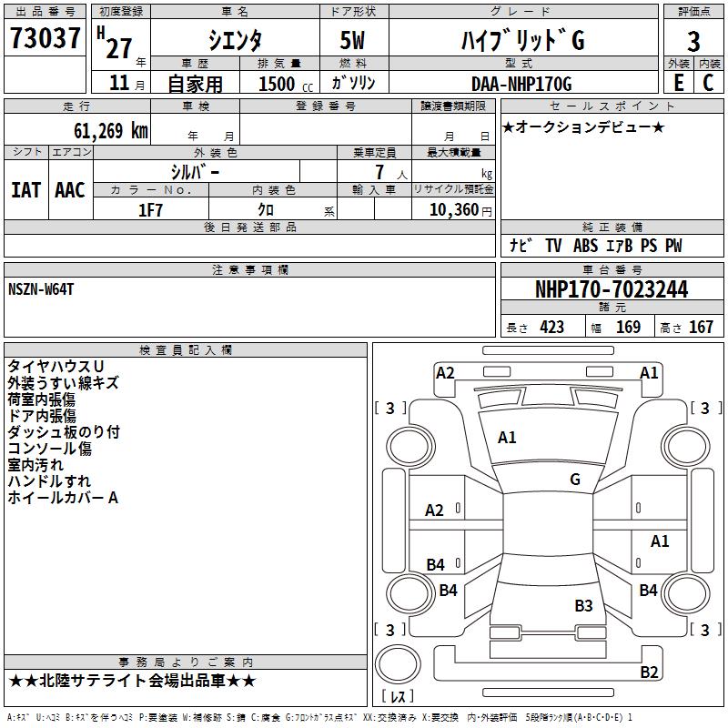Click the displacement value 1500 cc
Image resolution: width=728 pixels, height=728 pixels.
click(286, 84)
